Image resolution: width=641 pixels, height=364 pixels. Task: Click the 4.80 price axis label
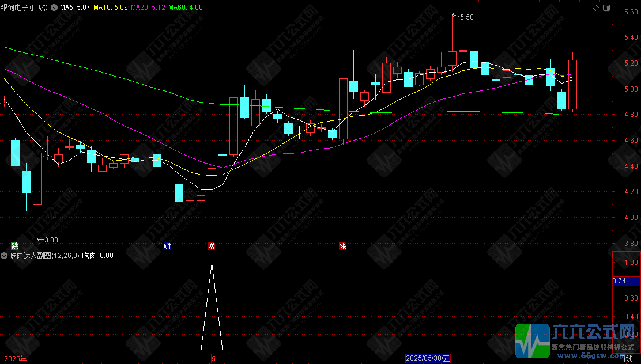pos(631,115)
